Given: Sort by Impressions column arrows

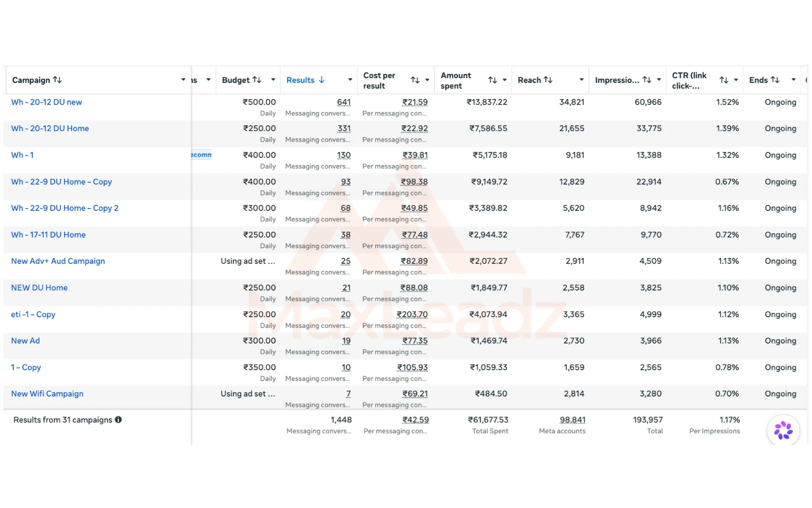Looking at the screenshot, I should (x=647, y=80).
